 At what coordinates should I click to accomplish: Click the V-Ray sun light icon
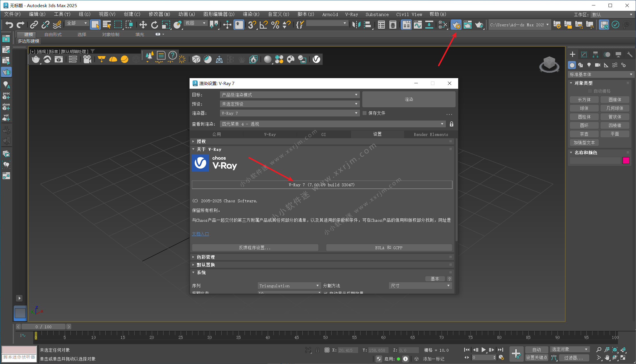tap(182, 59)
